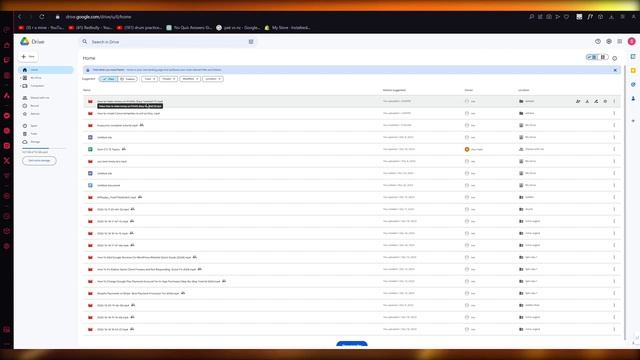Open the Location filter dropdown
Image resolution: width=640 pixels, height=360 pixels.
pyautogui.click(x=213, y=79)
